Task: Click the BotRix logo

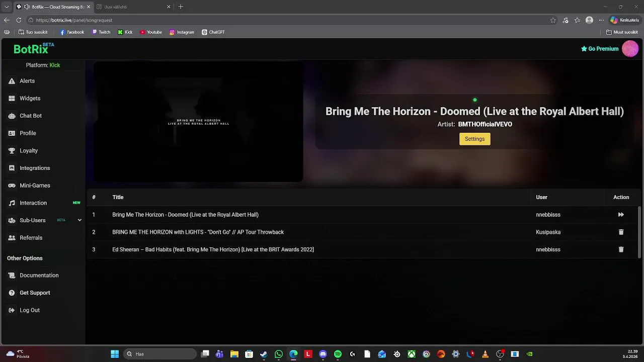Action: point(33,49)
